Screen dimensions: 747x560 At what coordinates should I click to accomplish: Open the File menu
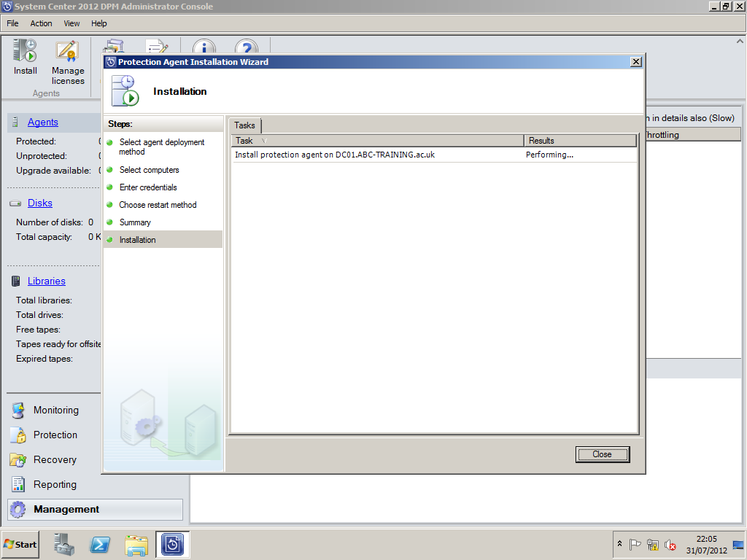click(12, 23)
